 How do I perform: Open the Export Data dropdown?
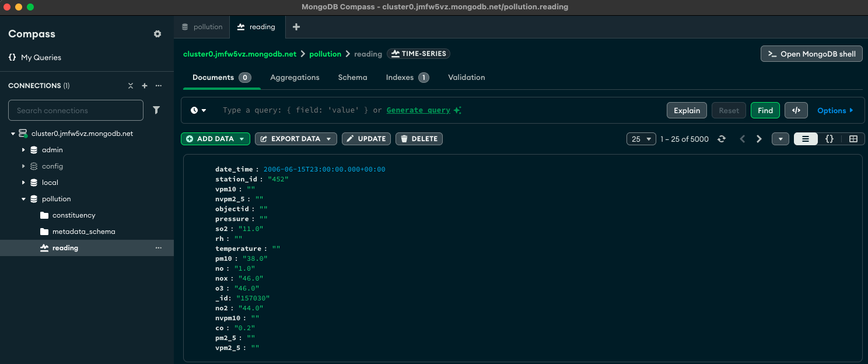pyautogui.click(x=296, y=139)
